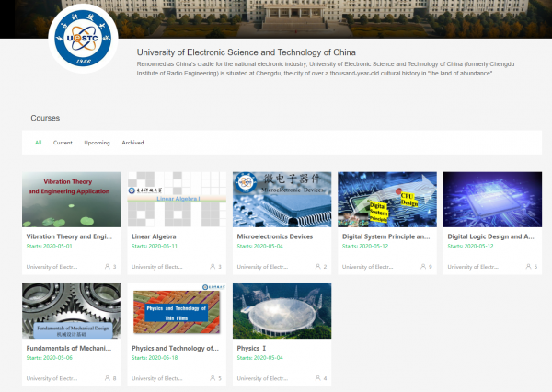Screen dimensions: 552x392
Task: Switch to the Current courses tab
Action: (63, 143)
